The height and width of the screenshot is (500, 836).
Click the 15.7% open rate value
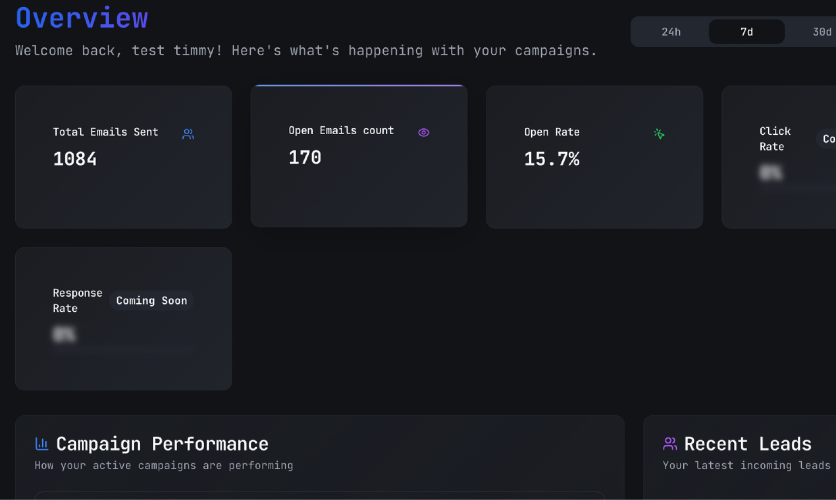point(551,159)
